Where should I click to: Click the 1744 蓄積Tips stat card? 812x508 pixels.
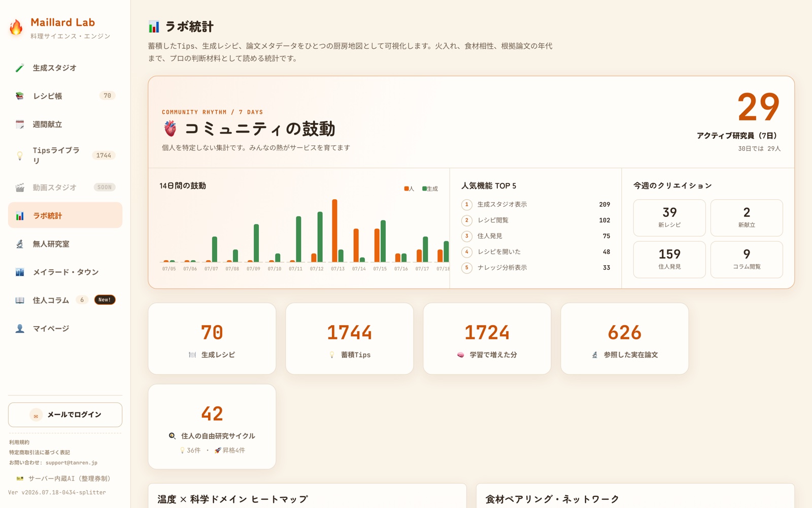tap(350, 339)
